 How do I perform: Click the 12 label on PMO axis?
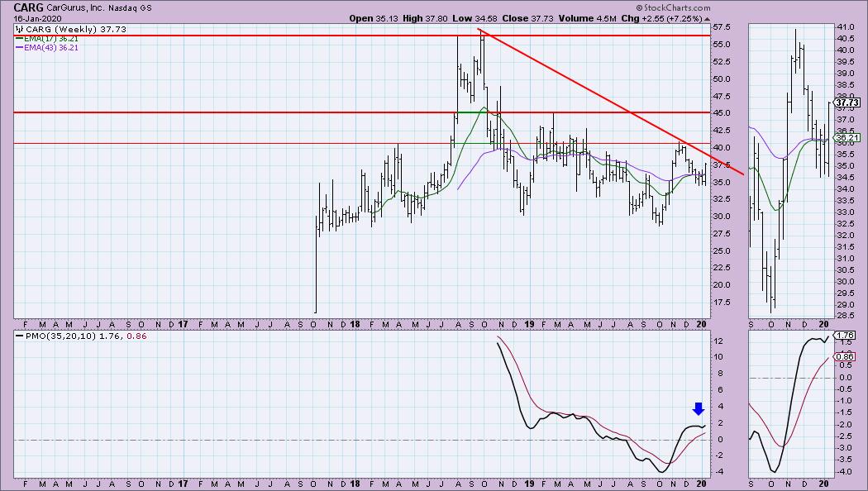click(x=718, y=341)
